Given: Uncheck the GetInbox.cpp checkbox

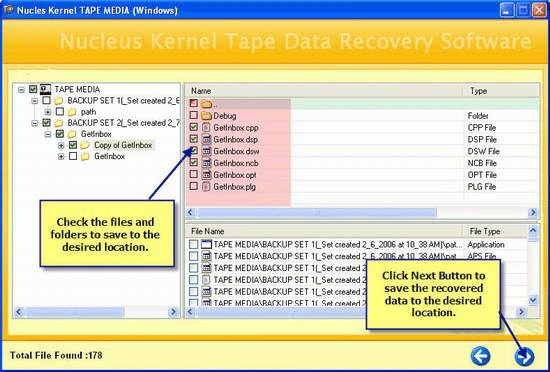Looking at the screenshot, I should pyautogui.click(x=194, y=127).
